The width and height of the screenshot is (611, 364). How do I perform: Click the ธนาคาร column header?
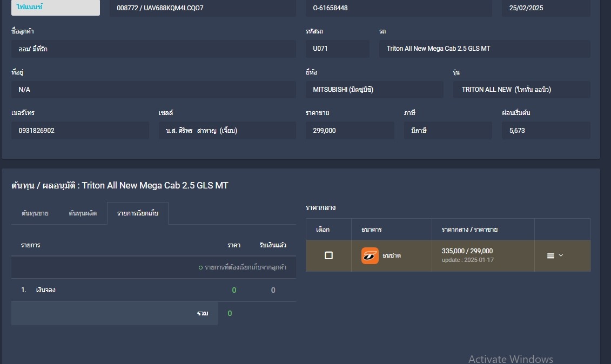[371, 230]
